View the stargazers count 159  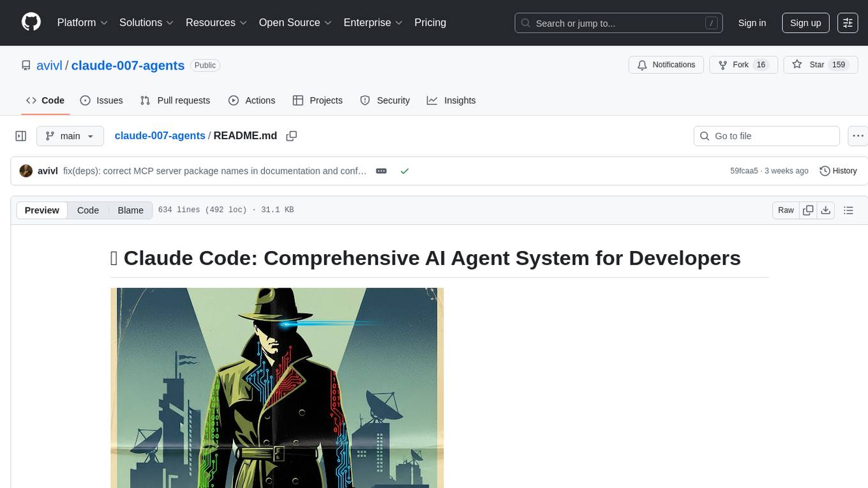[839, 65]
